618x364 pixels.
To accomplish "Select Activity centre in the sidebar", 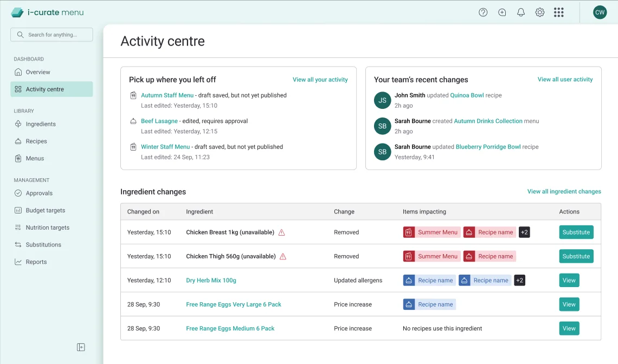I will pyautogui.click(x=51, y=89).
